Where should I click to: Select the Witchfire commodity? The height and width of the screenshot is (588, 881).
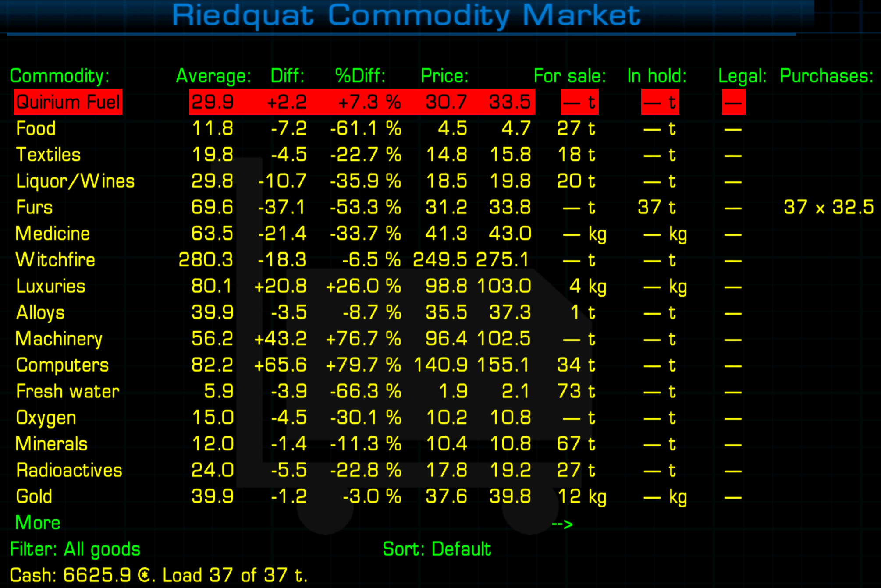point(55,260)
